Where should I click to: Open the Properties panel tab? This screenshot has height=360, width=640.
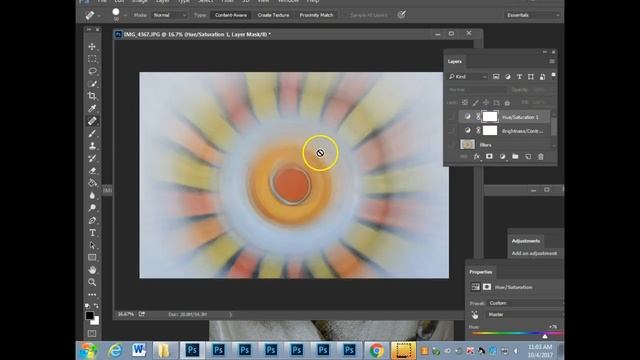click(480, 272)
